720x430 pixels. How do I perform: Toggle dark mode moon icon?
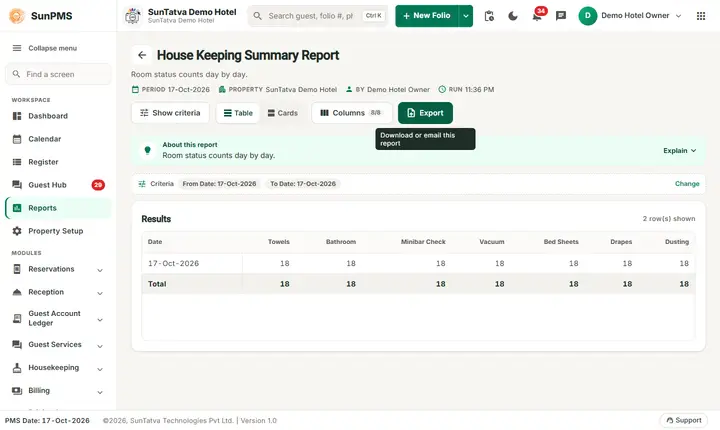[x=513, y=16]
